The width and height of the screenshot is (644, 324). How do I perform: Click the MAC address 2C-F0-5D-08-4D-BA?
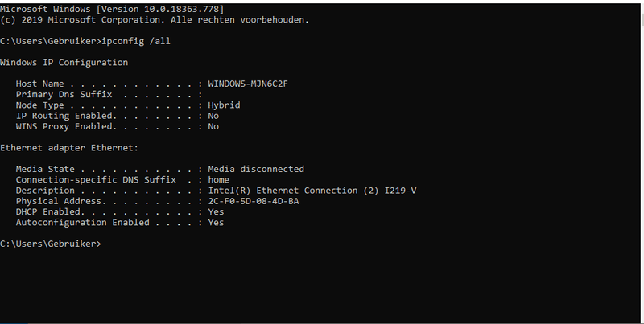pyautogui.click(x=253, y=201)
